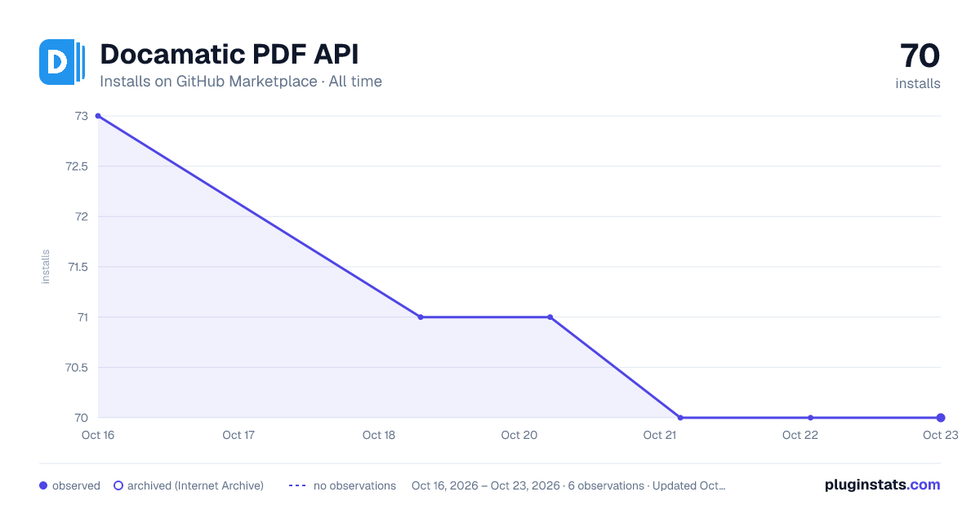Image resolution: width=980 pixels, height=514 pixels.
Task: Select the first data point at 71
Action: (x=421, y=317)
